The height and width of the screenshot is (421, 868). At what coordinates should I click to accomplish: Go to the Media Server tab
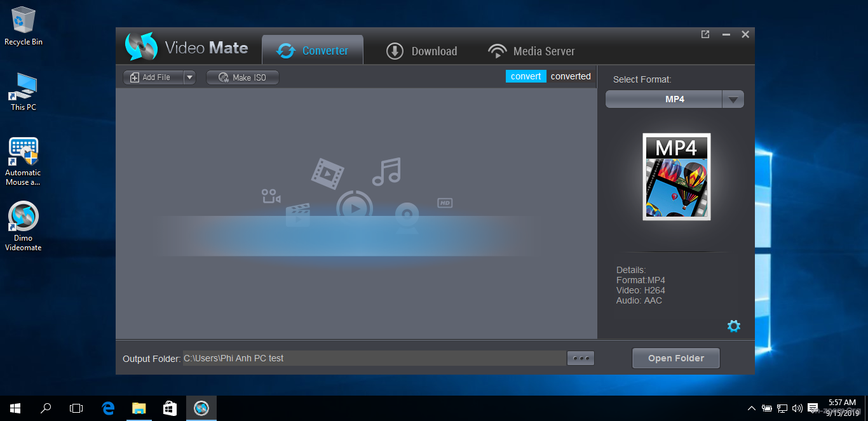point(531,51)
